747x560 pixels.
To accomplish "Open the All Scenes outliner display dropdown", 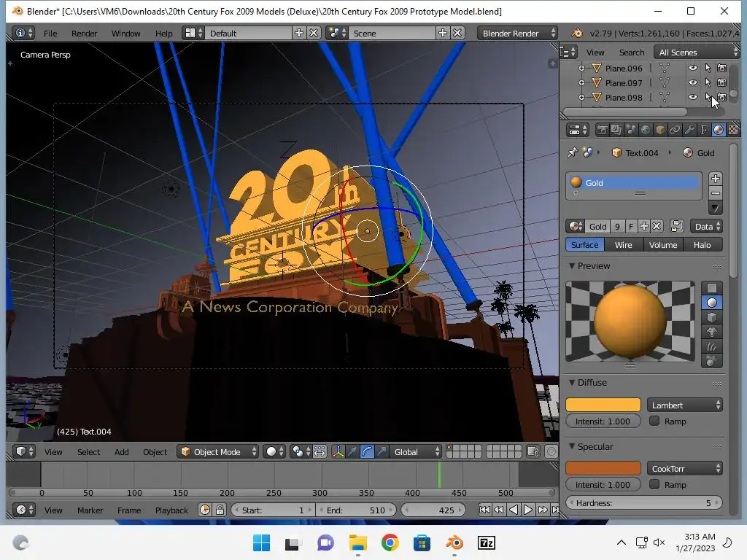I will pyautogui.click(x=697, y=52).
